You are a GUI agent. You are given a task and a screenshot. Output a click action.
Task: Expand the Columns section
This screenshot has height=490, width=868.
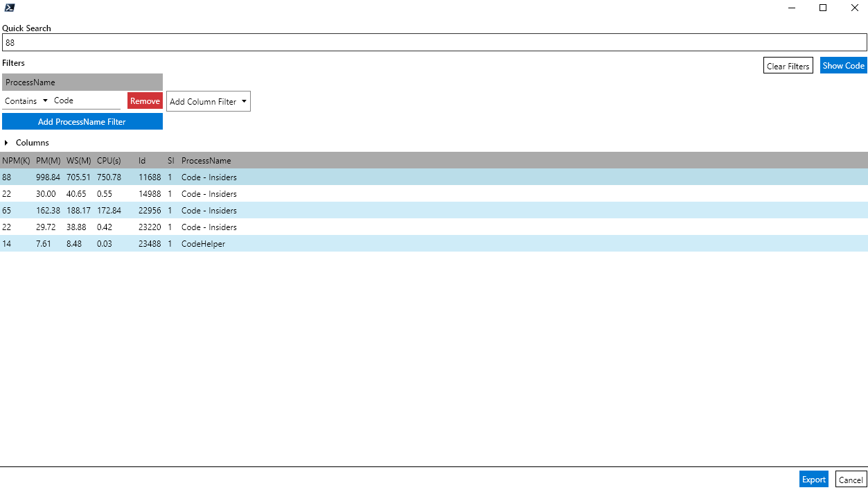coord(26,143)
